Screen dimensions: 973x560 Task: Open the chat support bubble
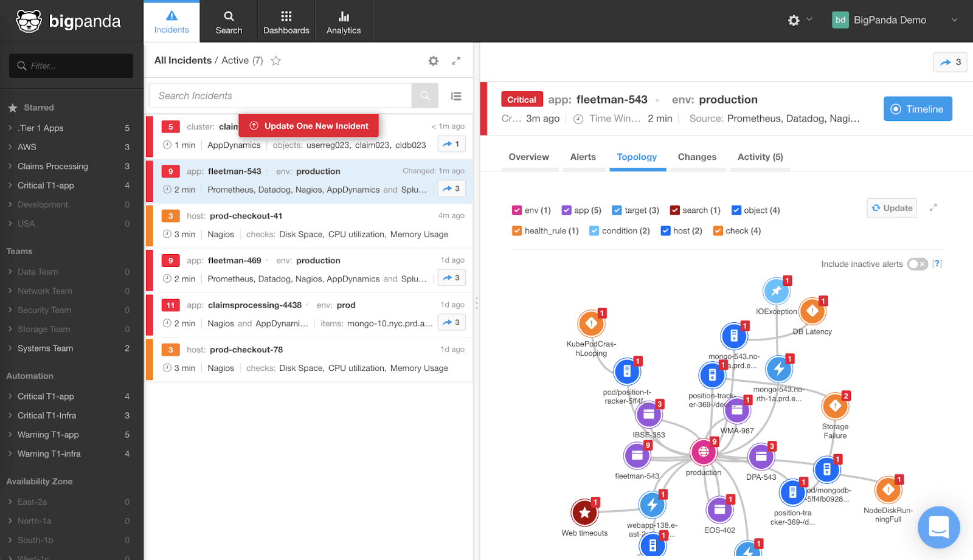938,527
